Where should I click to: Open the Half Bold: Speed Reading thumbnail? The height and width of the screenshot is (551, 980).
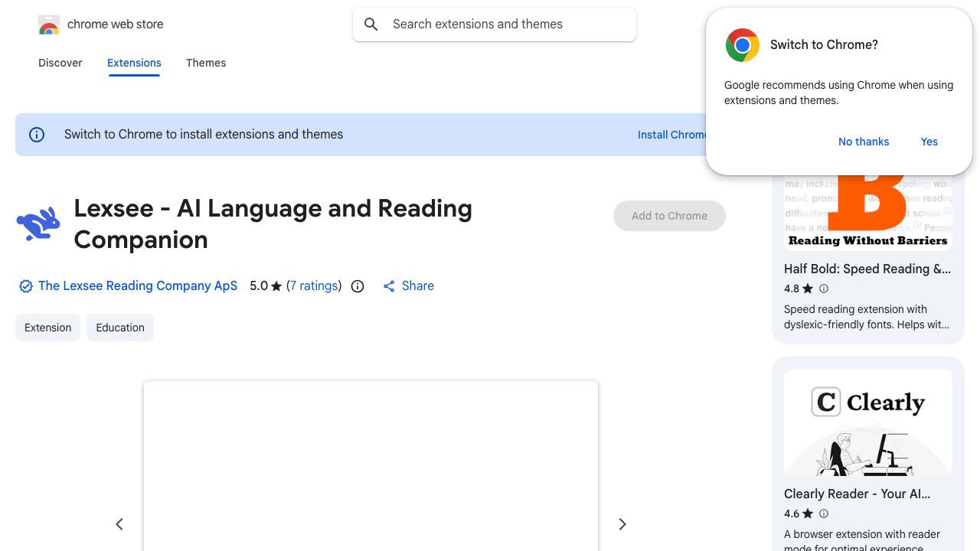pyautogui.click(x=868, y=214)
